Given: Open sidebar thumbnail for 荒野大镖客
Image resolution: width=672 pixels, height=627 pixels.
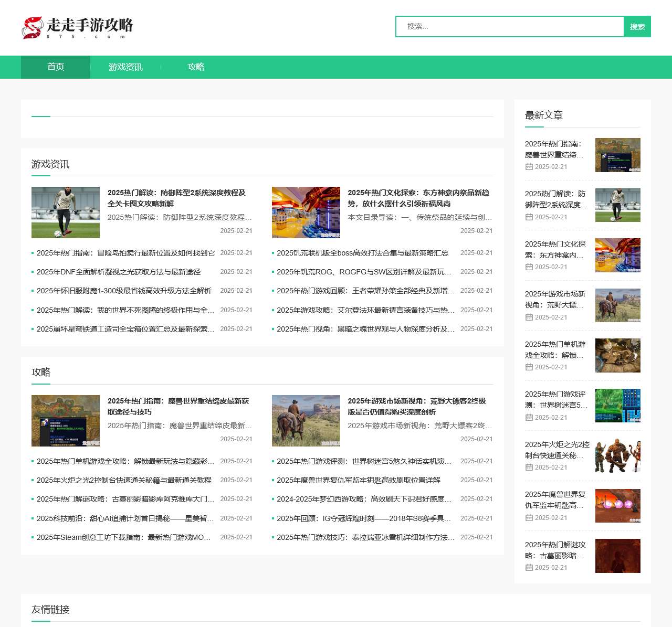Looking at the screenshot, I should tap(618, 305).
